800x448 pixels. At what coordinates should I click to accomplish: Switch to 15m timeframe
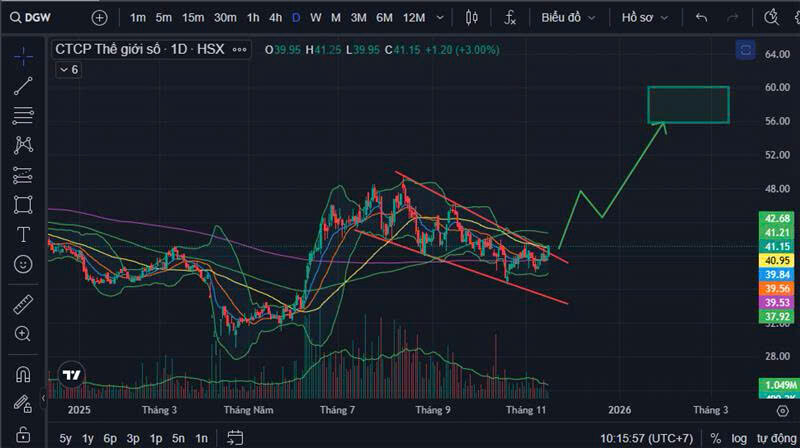coord(193,18)
